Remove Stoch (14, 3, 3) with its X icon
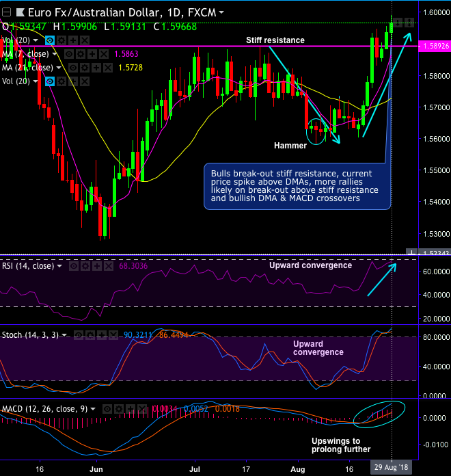451x476 pixels. pos(113,335)
